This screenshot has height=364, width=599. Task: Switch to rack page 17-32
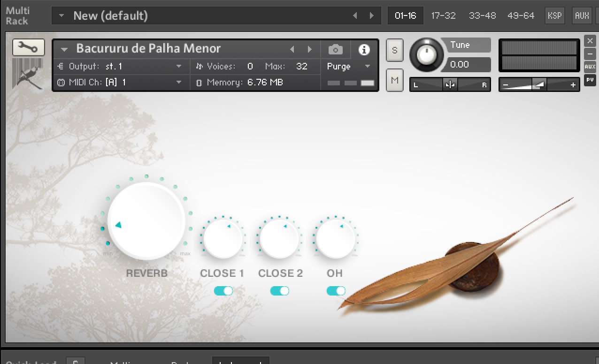coord(443,15)
